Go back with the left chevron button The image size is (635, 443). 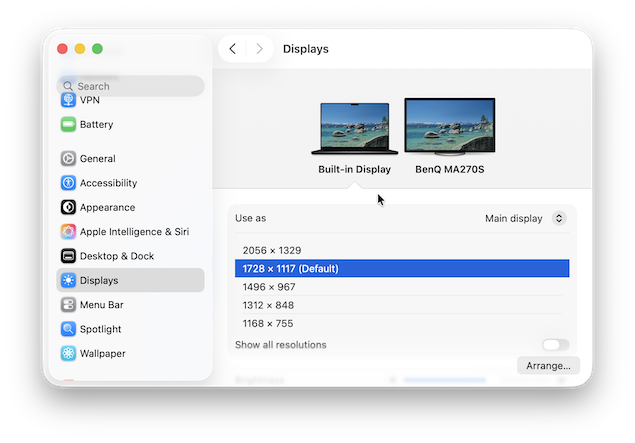[233, 49]
